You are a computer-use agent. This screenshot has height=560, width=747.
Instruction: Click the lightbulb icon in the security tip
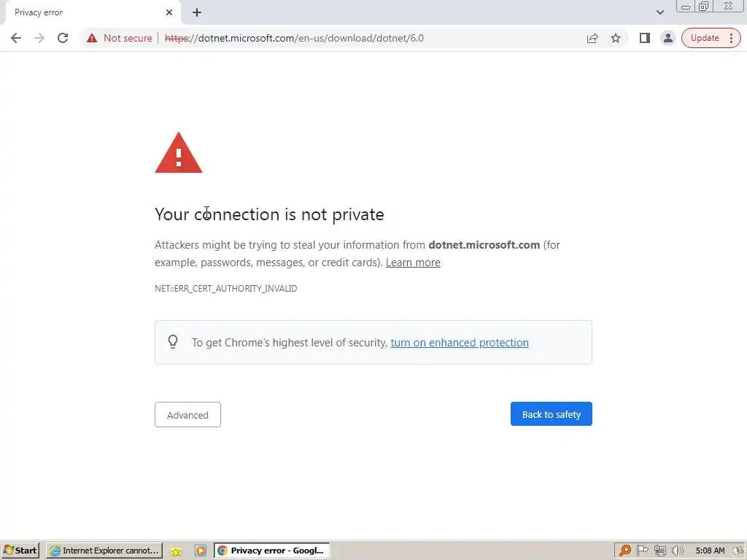173,342
